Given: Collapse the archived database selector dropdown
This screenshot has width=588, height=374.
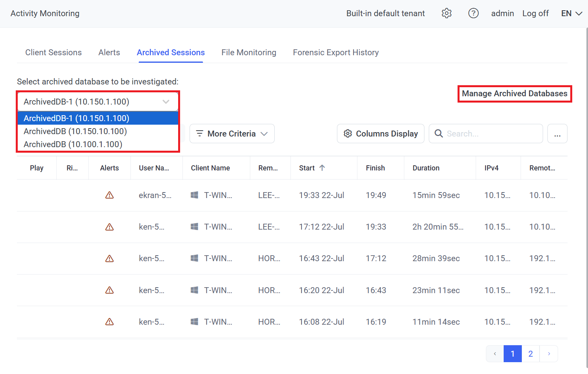Looking at the screenshot, I should tap(166, 102).
